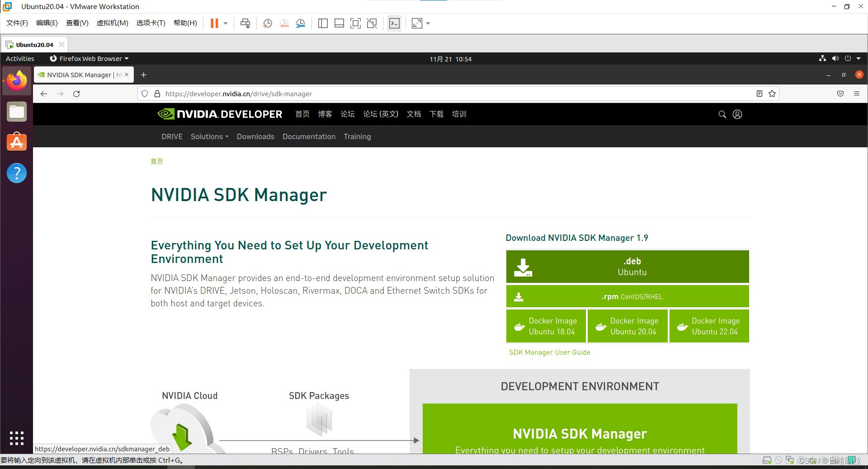The image size is (868, 469).
Task: Click the NVIDIA account user icon
Action: pyautogui.click(x=737, y=114)
